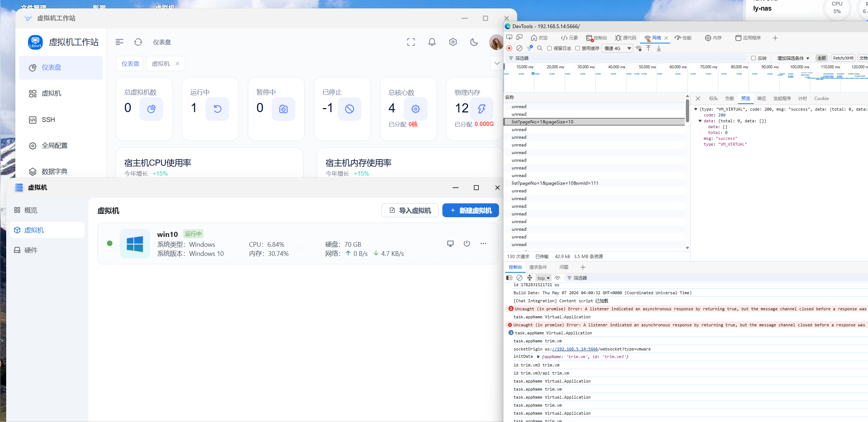Open network conditions wifi-gear icon
Image resolution: width=868 pixels, height=422 pixels.
639,48
